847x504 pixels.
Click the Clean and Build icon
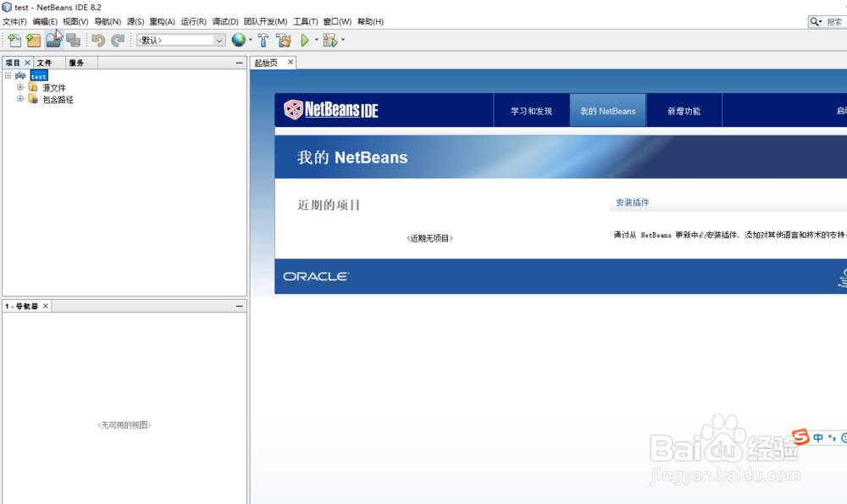pos(283,40)
